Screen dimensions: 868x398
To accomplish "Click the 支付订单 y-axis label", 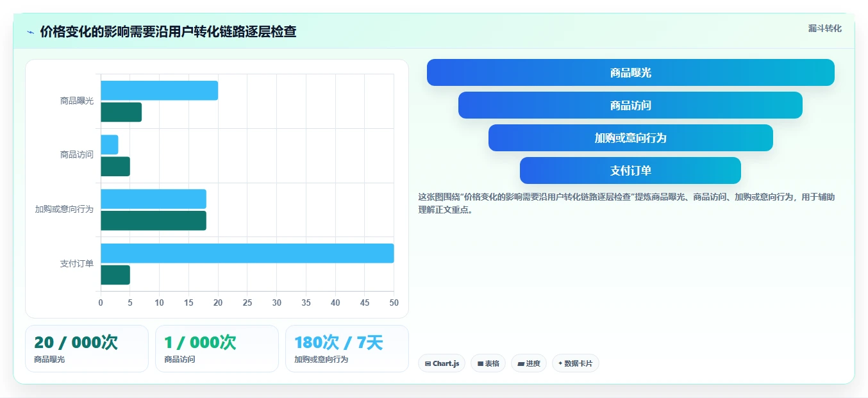I will [77, 264].
